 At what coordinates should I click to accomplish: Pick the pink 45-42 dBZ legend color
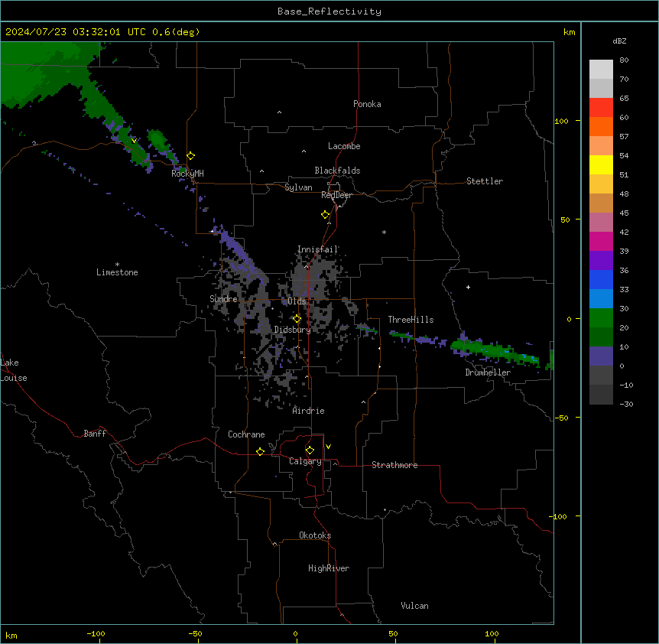coord(601,223)
